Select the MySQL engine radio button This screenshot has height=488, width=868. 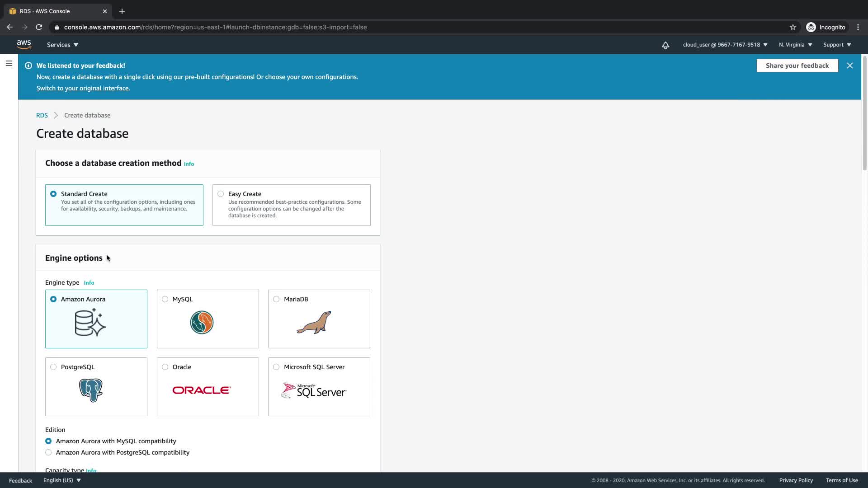165,299
